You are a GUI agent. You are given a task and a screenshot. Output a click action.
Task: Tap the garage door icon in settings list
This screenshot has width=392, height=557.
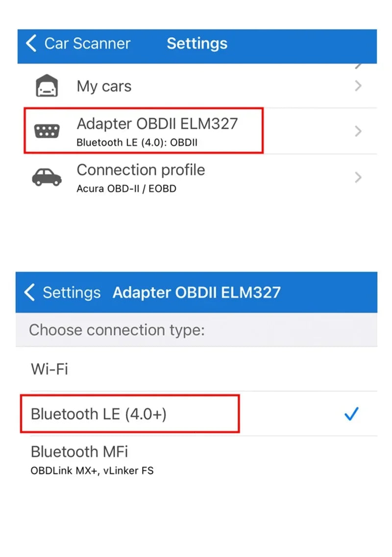[x=47, y=85]
